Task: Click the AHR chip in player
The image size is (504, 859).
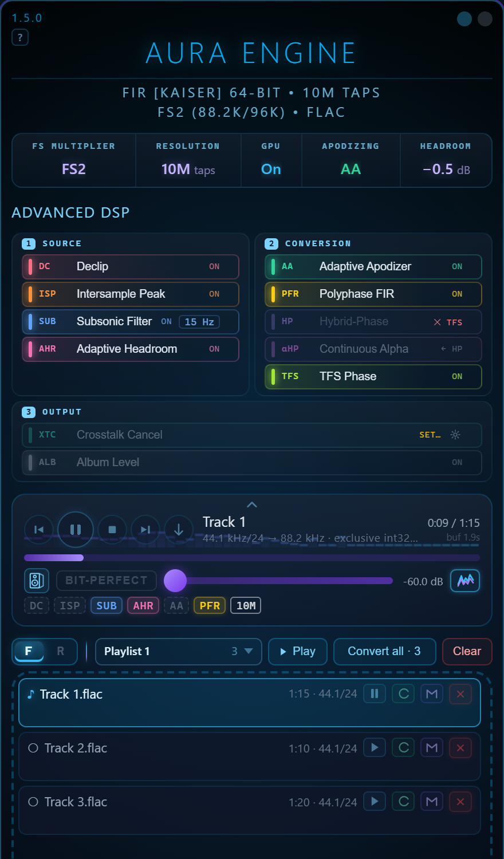Action: click(x=143, y=605)
